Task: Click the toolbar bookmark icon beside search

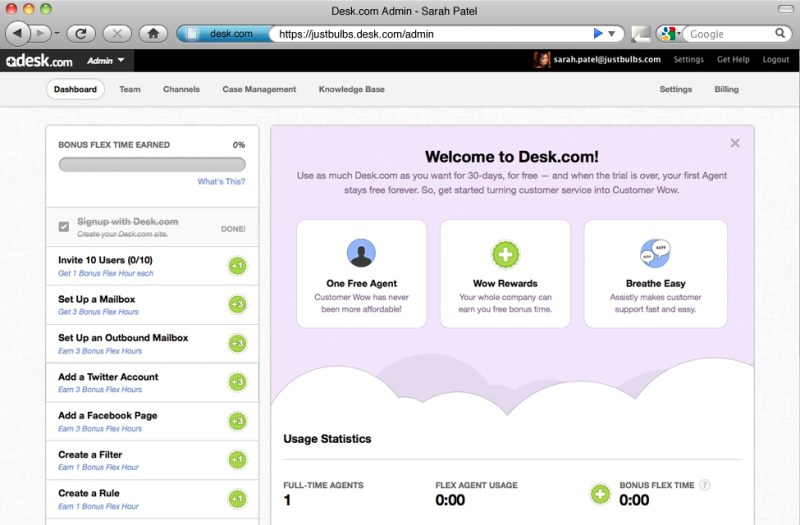Action: pos(640,34)
